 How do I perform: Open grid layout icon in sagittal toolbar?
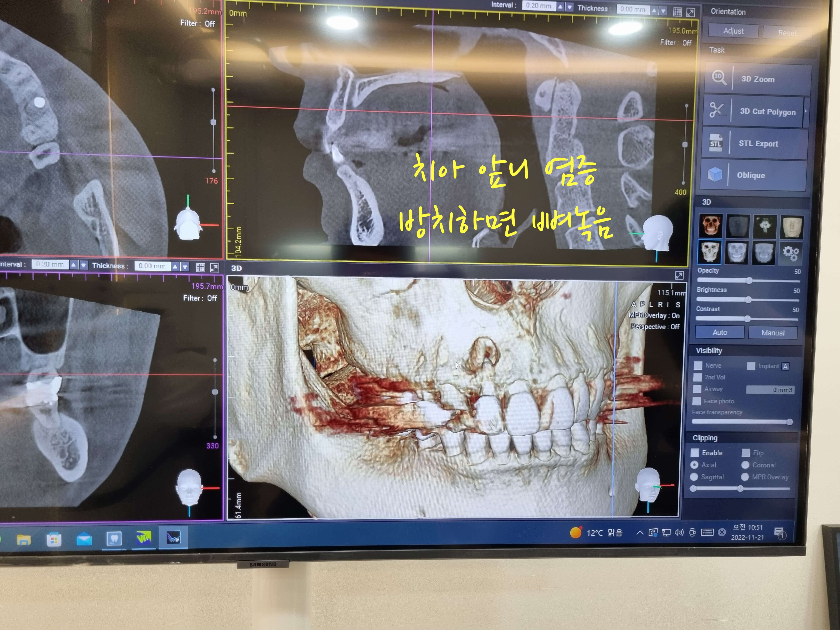(677, 12)
